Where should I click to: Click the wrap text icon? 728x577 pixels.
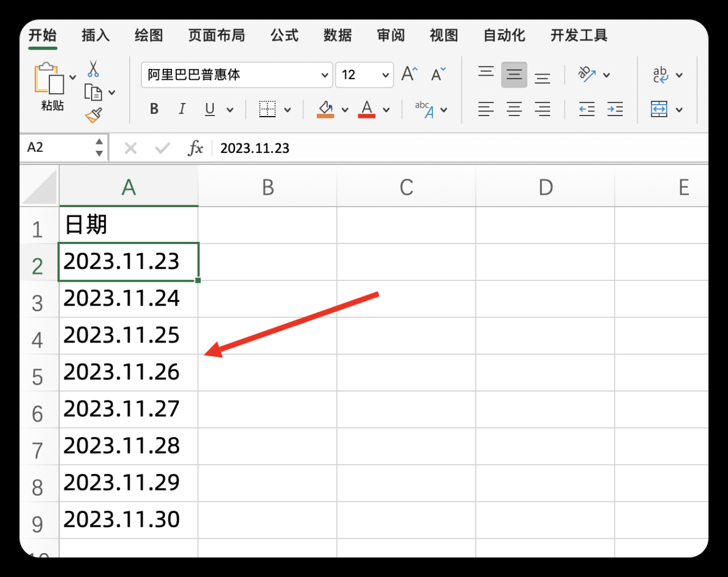(660, 75)
